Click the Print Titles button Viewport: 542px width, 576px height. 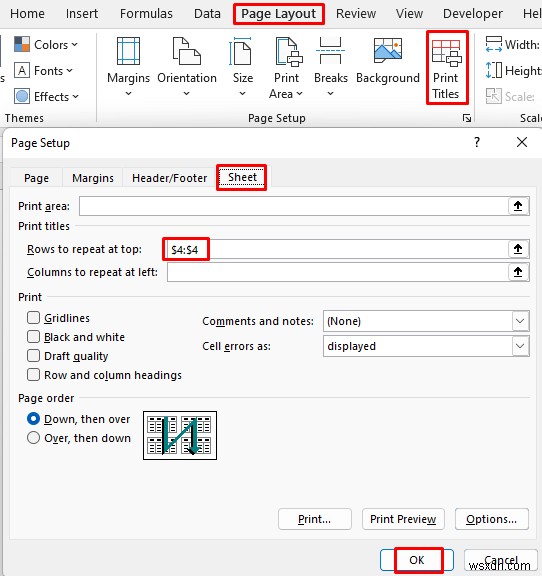(x=447, y=68)
